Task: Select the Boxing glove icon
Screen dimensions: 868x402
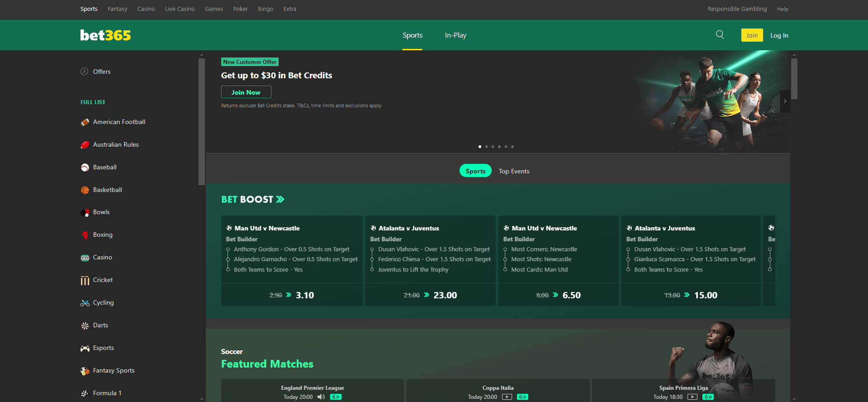Action: (85, 235)
